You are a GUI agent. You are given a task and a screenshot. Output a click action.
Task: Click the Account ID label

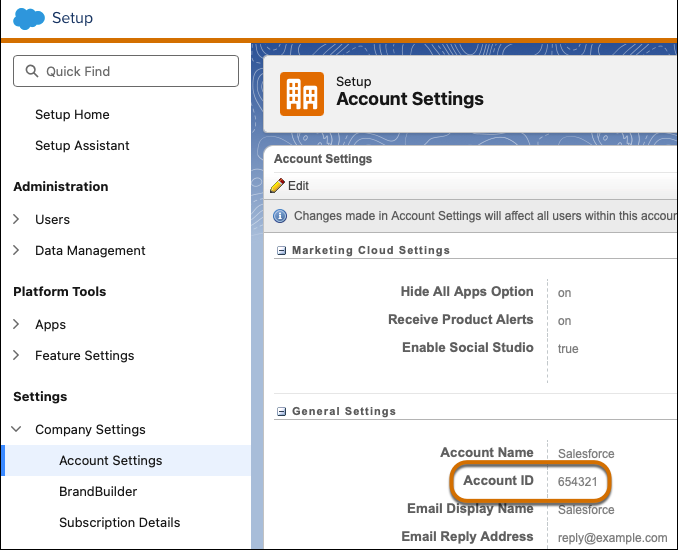499,481
